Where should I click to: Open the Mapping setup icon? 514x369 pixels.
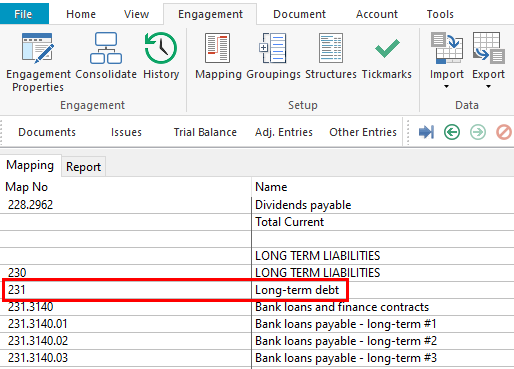(218, 48)
